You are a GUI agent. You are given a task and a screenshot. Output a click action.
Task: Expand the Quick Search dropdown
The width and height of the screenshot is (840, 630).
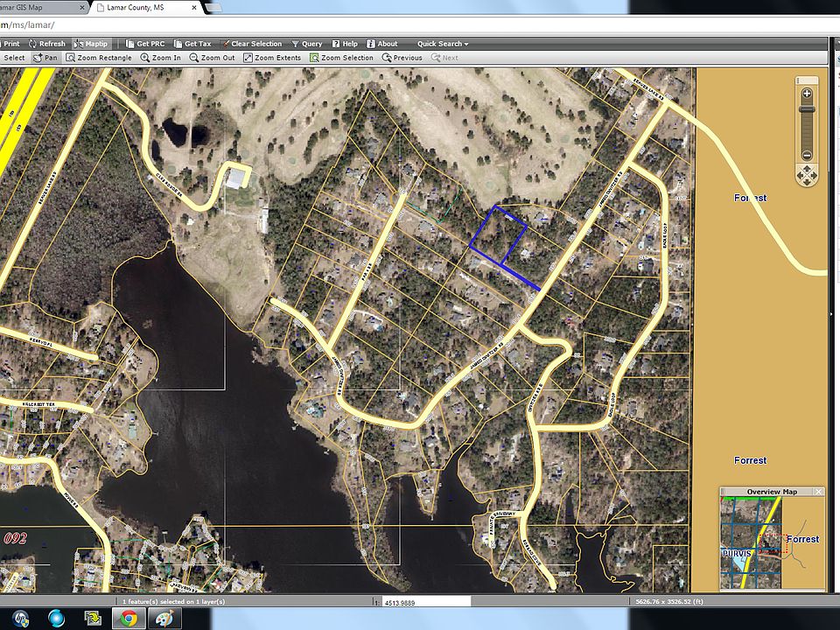click(442, 44)
